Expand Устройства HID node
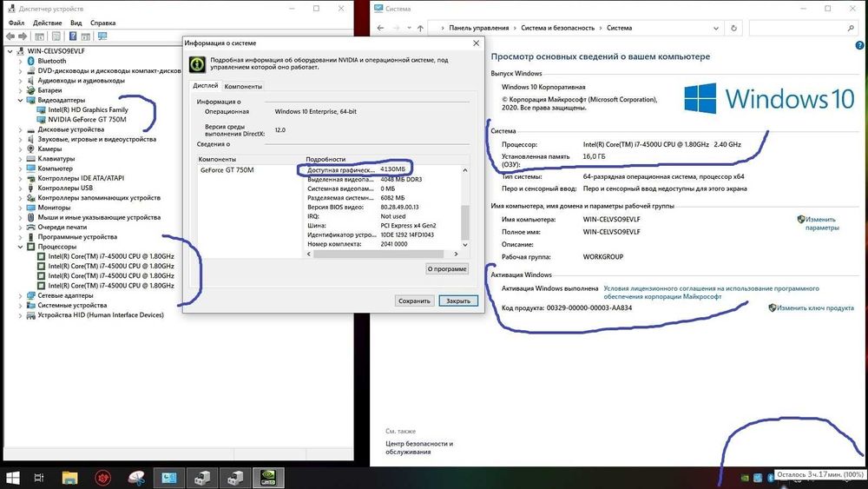This screenshot has height=489, width=868. click(21, 315)
